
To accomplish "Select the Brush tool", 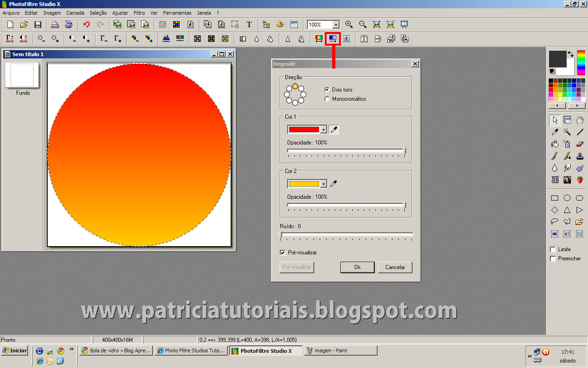I will click(555, 156).
